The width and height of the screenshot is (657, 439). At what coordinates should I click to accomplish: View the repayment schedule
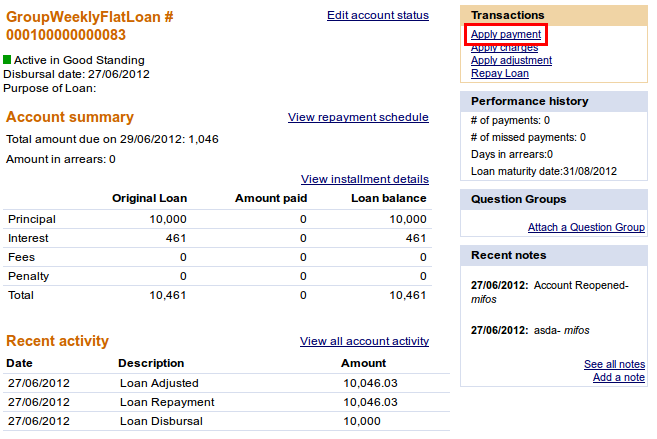point(357,117)
